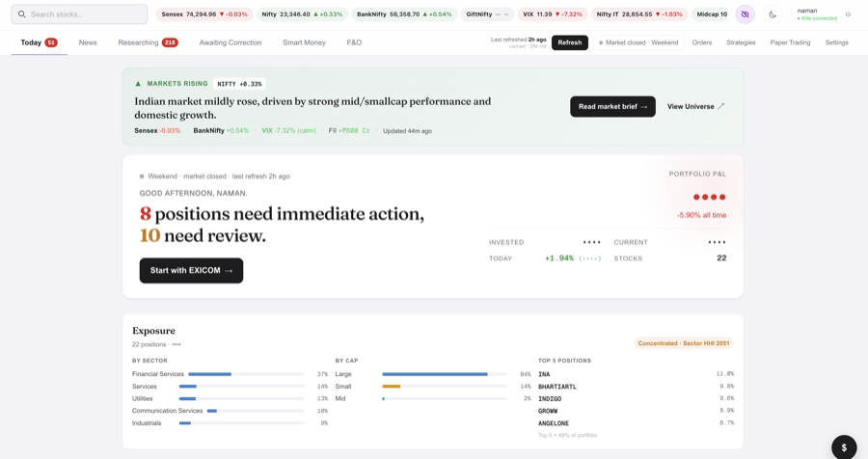Click the Small cap exposure bar
This screenshot has width=868, height=459.
(x=445, y=387)
